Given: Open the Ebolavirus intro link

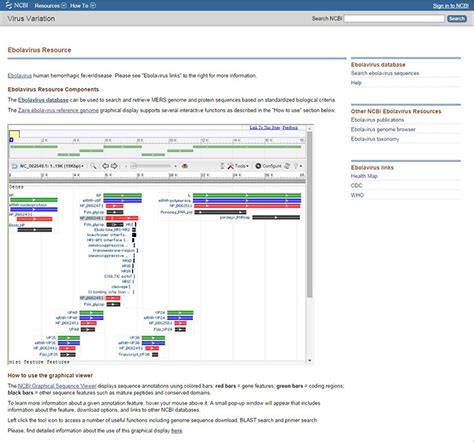Looking at the screenshot, I should [x=20, y=76].
